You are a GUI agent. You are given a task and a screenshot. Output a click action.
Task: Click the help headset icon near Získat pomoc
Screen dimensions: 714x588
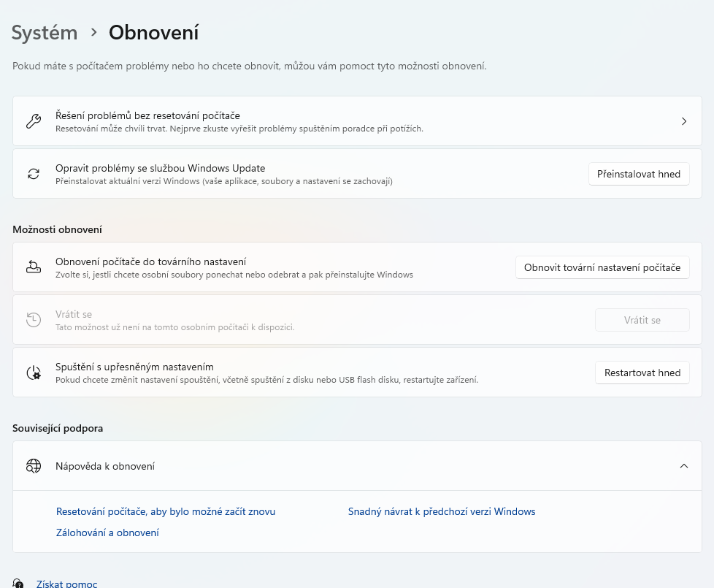[x=18, y=583]
